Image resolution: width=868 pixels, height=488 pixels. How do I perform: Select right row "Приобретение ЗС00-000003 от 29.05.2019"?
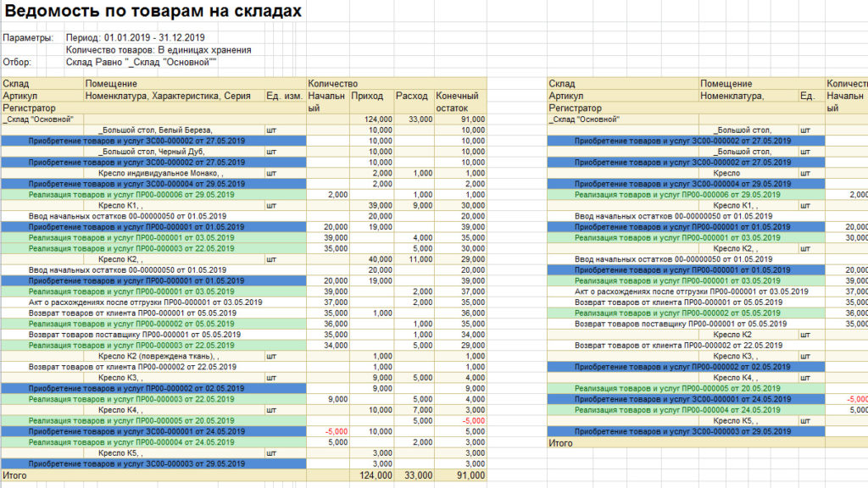click(687, 431)
